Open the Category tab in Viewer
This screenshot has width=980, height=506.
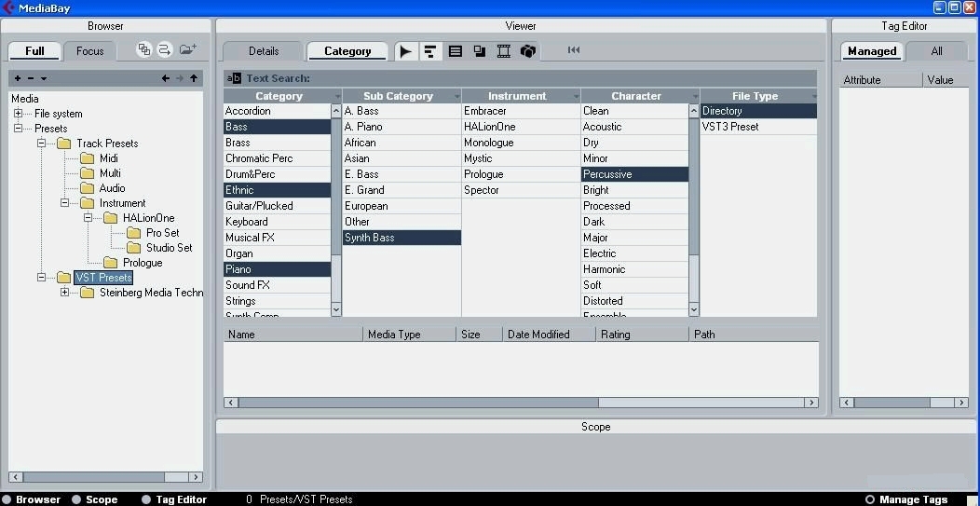(347, 51)
